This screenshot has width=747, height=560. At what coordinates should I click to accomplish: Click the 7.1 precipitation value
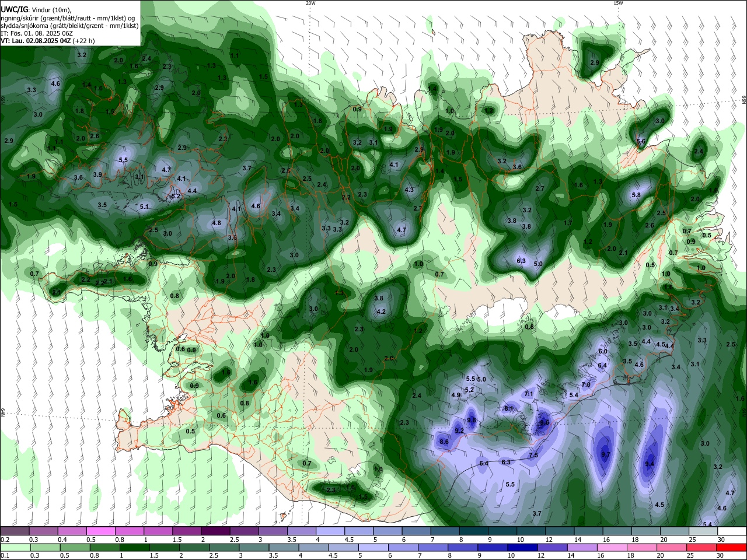pos(529,394)
